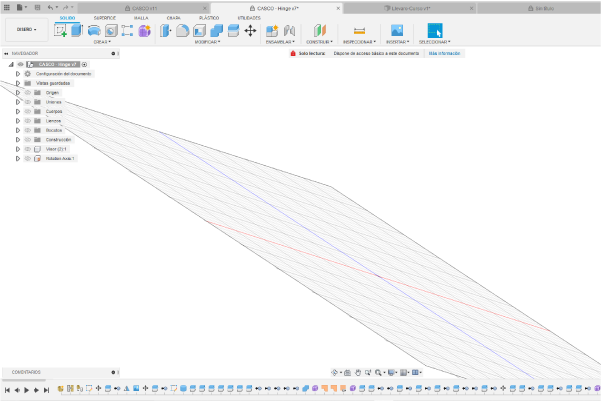Switch to the CASCO v11 document tab
601x401 pixels.
tap(142, 8)
